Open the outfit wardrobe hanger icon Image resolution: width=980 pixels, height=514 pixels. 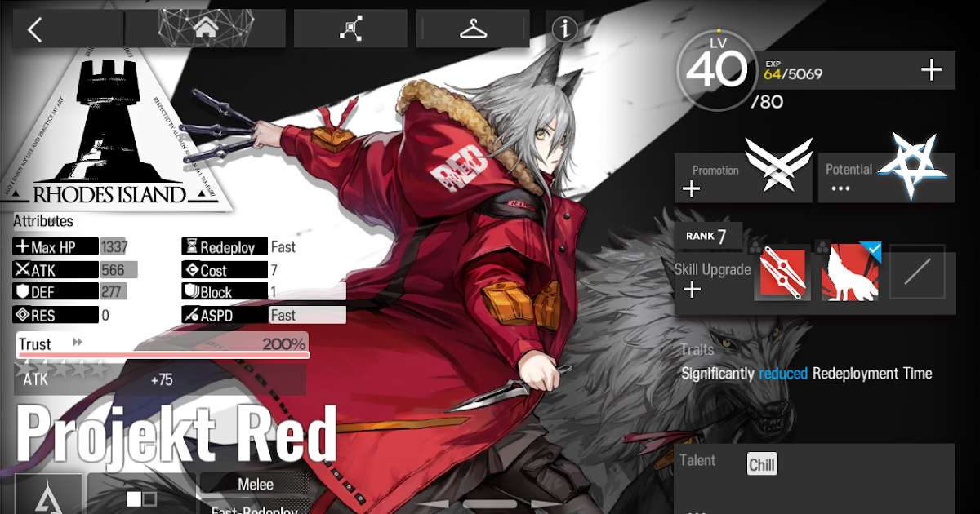click(474, 27)
